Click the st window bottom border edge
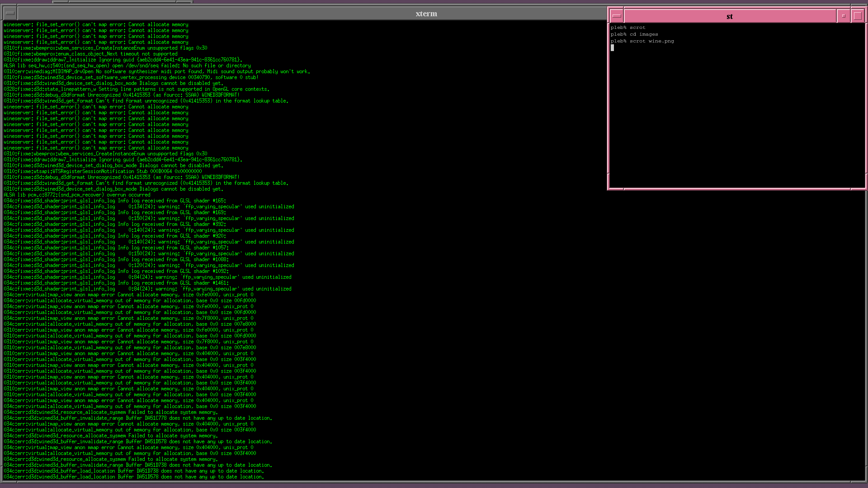The image size is (868, 488). click(x=737, y=189)
